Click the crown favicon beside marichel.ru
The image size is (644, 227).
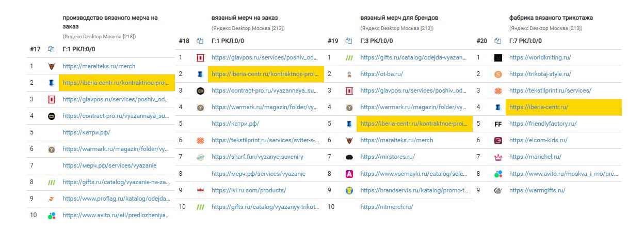497,157
